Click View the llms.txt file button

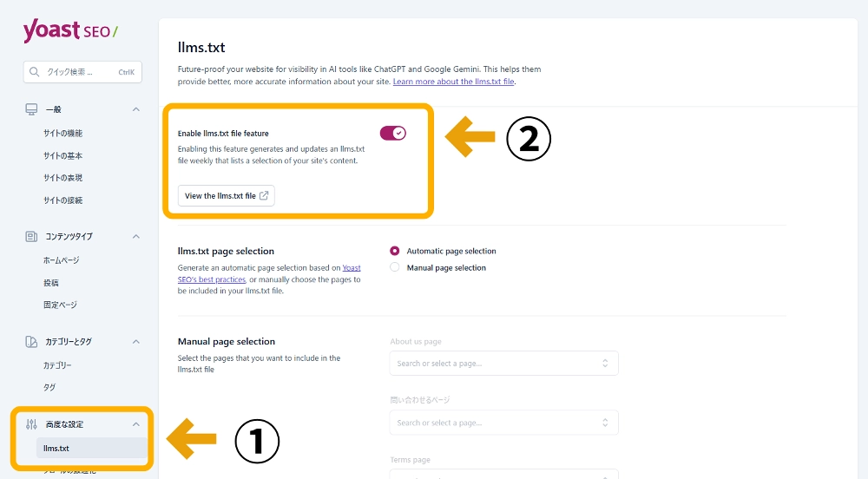click(226, 196)
